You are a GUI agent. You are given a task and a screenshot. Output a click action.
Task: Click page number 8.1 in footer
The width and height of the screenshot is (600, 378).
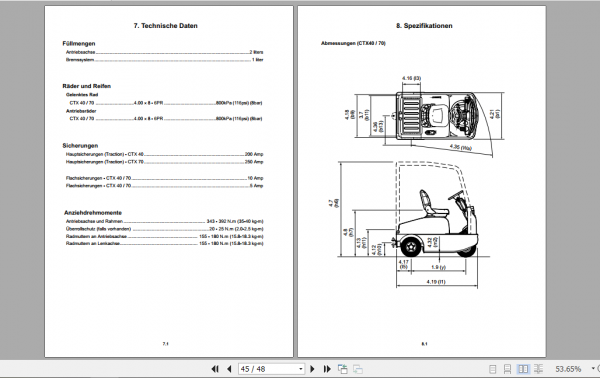424,344
